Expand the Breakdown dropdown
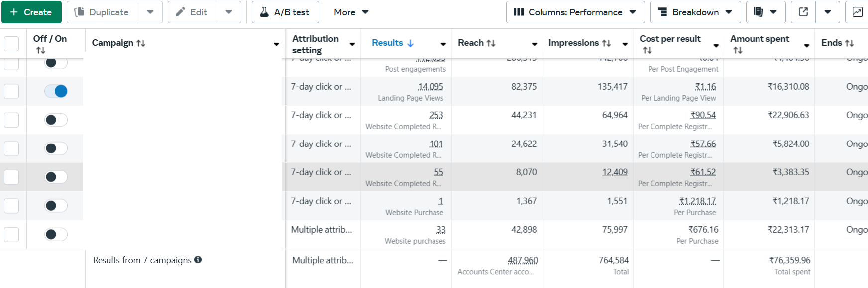 [695, 12]
